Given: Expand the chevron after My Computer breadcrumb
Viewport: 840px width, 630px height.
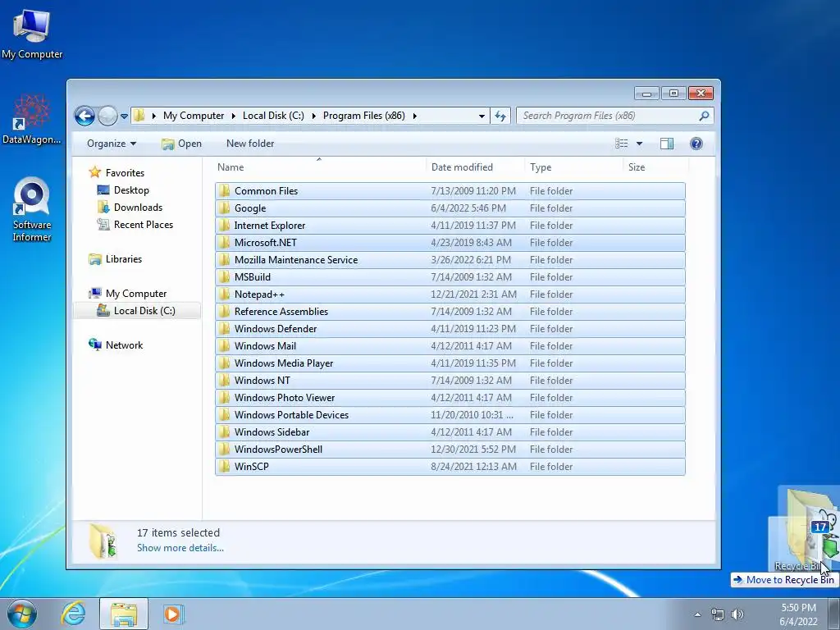Looking at the screenshot, I should [234, 116].
